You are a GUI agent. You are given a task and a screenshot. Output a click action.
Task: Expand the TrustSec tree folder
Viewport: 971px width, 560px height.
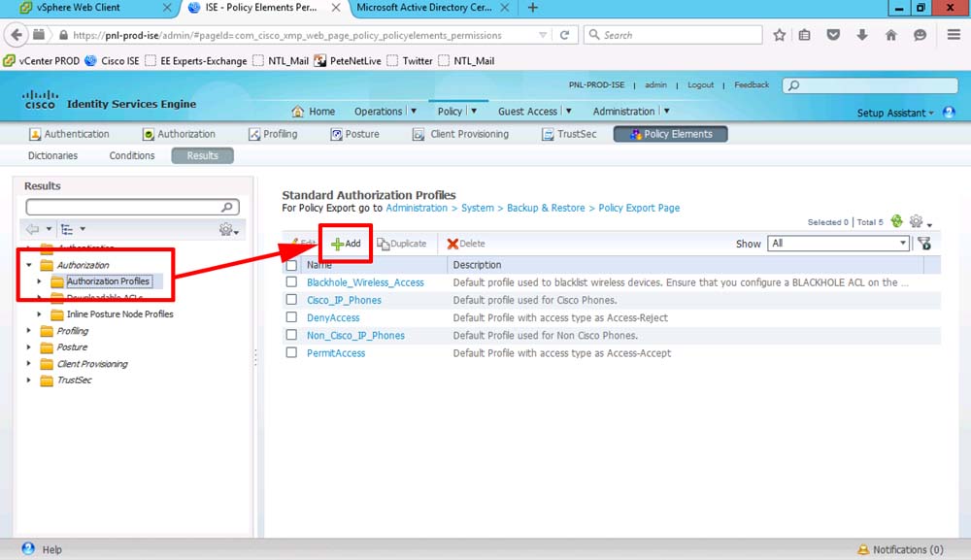tap(29, 379)
